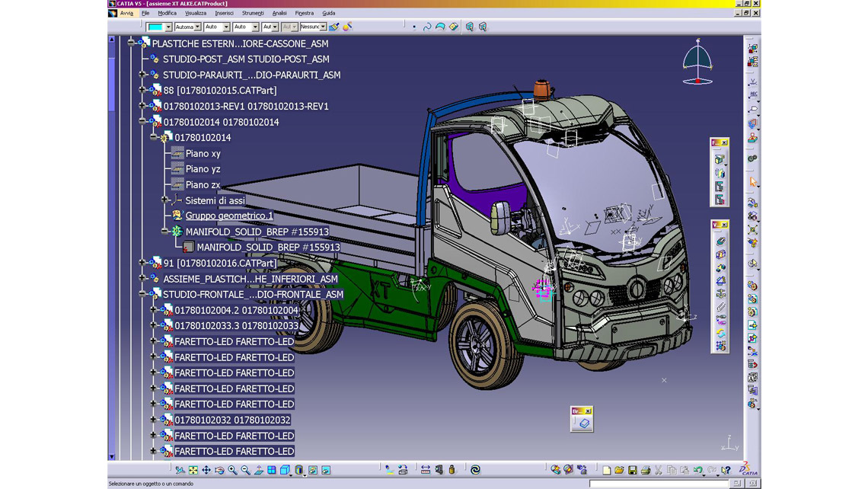Click the isometric Quick View cube
The height and width of the screenshot is (489, 868).
[x=285, y=470]
